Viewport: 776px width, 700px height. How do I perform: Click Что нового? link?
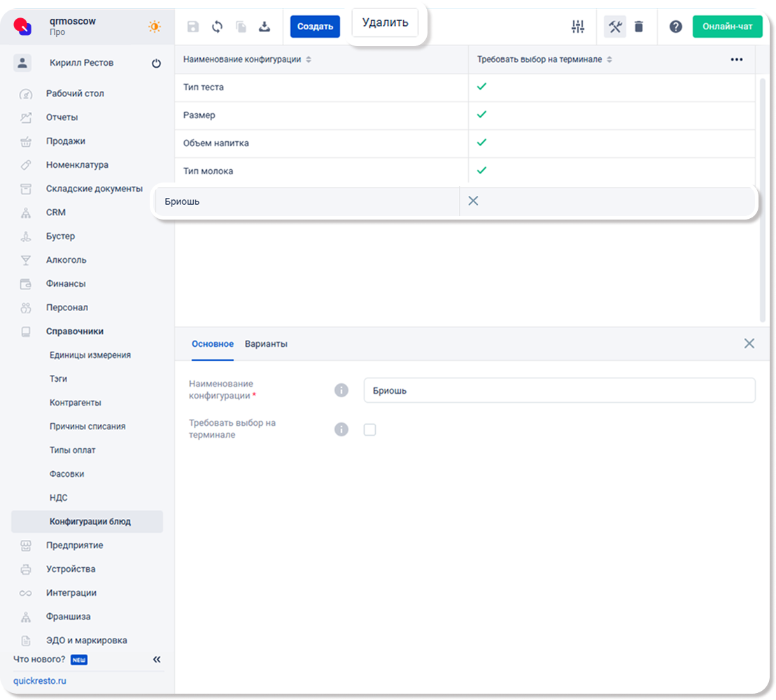tap(39, 659)
